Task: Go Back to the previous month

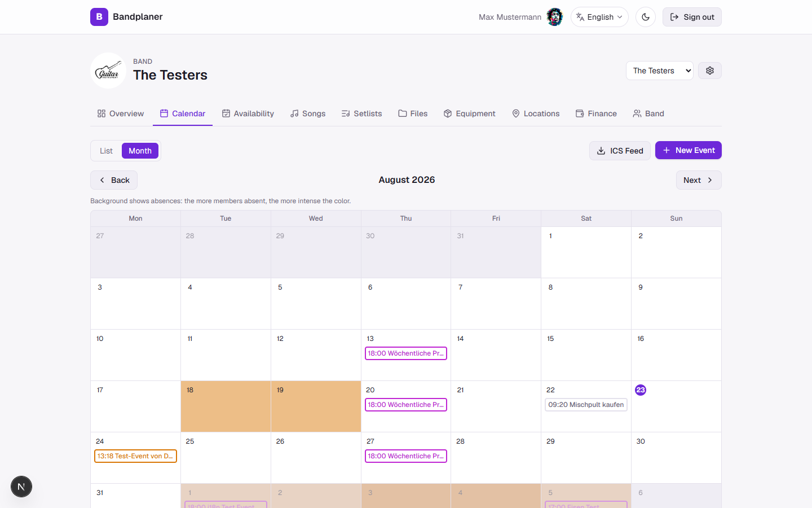Action: point(114,180)
